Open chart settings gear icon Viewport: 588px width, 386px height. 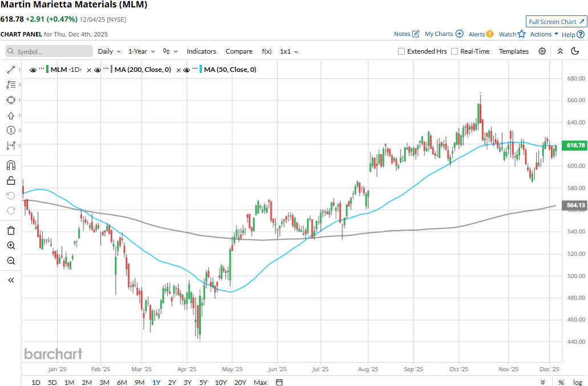click(x=542, y=51)
